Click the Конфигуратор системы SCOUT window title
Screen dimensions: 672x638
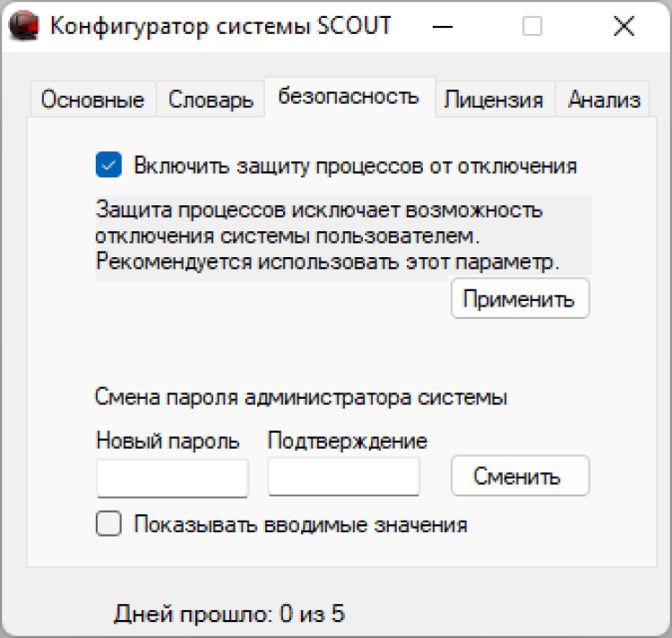pos(220,26)
